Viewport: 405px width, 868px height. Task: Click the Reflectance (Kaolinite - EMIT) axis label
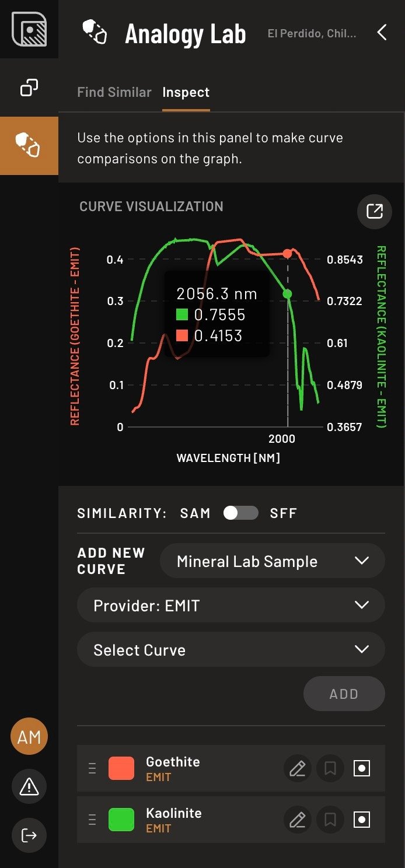[x=382, y=337]
